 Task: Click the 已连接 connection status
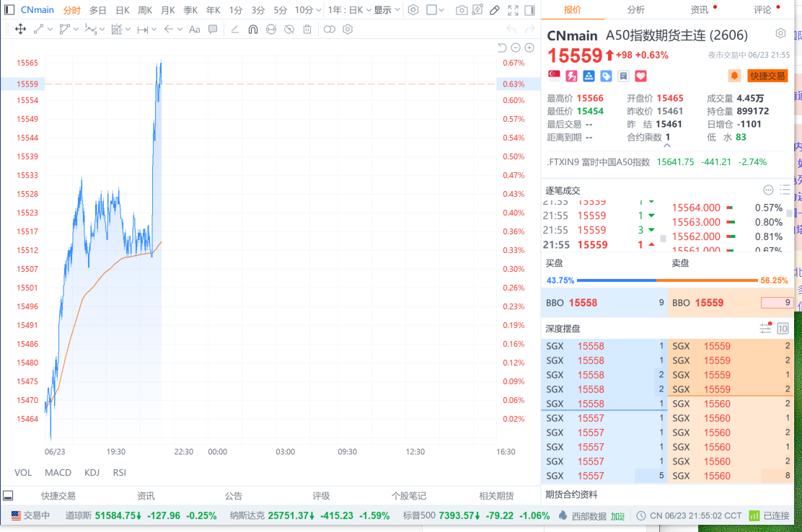pyautogui.click(x=770, y=515)
